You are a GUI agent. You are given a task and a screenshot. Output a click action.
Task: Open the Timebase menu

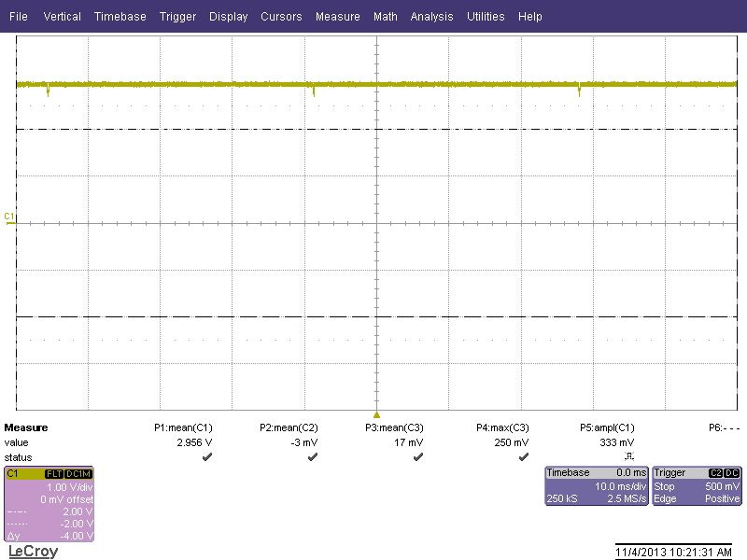(x=120, y=16)
